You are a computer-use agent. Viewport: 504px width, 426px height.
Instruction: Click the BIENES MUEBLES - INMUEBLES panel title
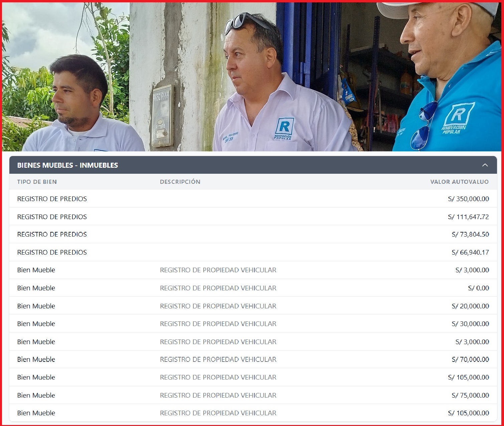(x=67, y=165)
